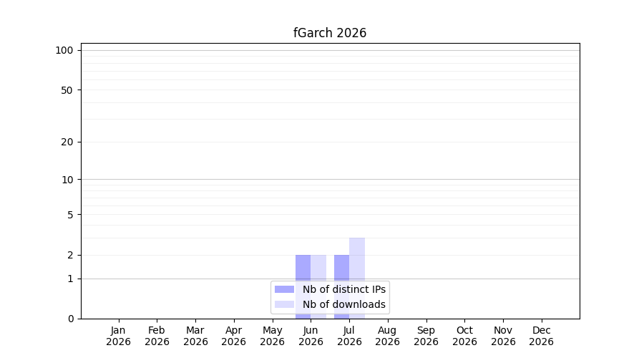Click the distinct IPs legend color swatch
Image resolution: width=644 pixels, height=358 pixels.
point(284,289)
